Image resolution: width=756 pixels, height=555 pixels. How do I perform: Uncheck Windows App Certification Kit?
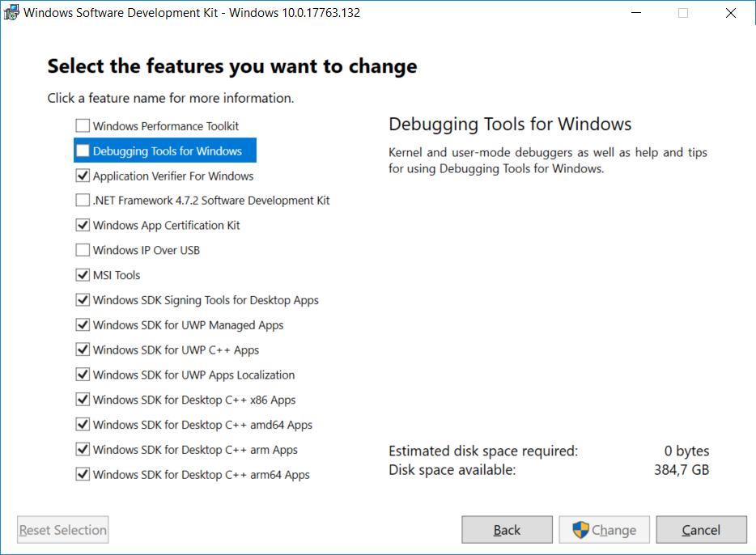(83, 225)
